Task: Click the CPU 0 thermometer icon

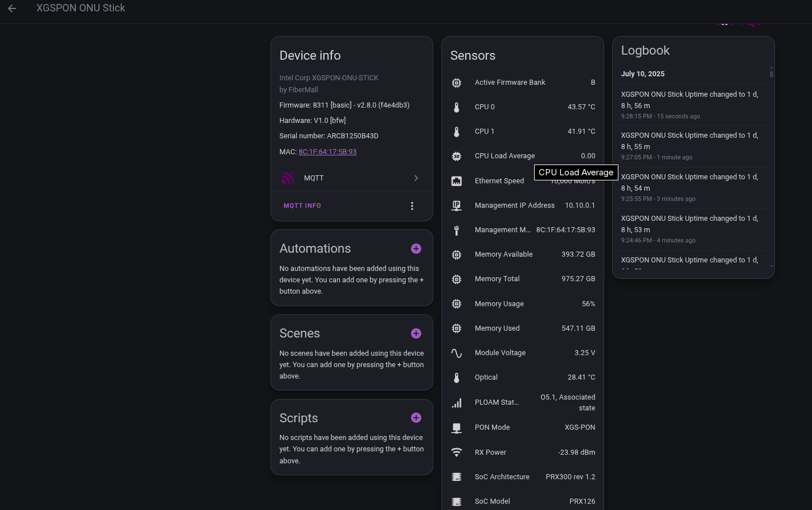Action: click(457, 107)
